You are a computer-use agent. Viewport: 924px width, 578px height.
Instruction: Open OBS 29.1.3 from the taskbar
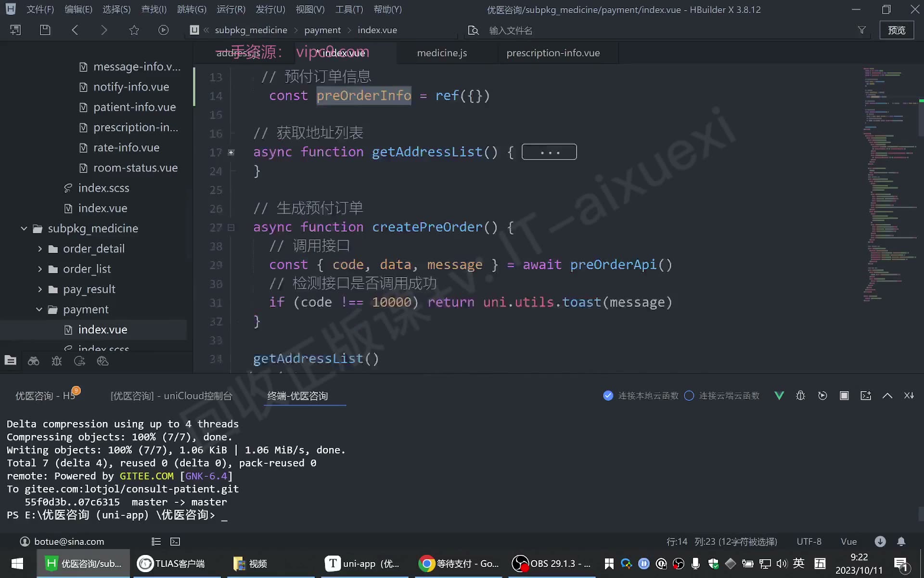point(552,564)
